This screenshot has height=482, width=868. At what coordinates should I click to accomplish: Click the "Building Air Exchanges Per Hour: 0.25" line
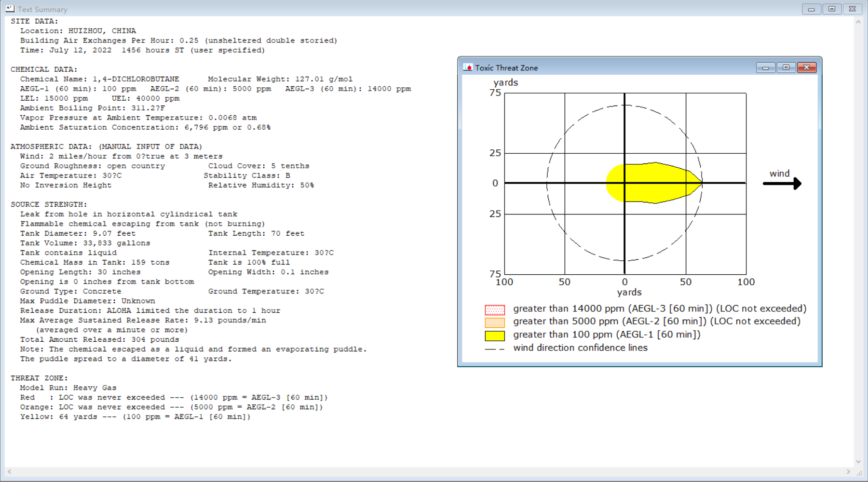pos(179,40)
